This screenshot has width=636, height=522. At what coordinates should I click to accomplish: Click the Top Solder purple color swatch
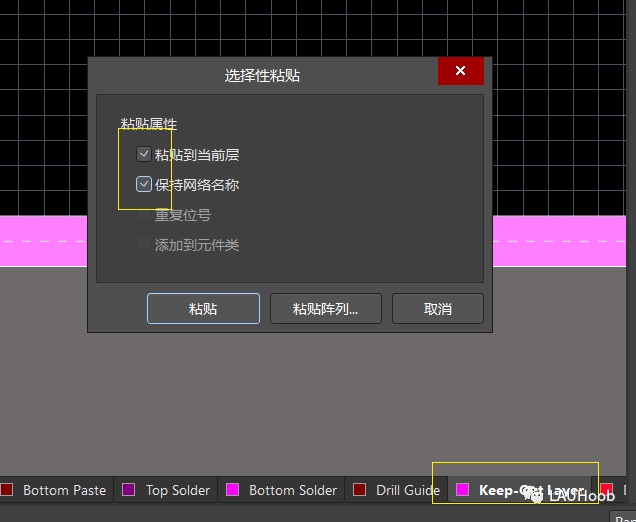click(129, 490)
